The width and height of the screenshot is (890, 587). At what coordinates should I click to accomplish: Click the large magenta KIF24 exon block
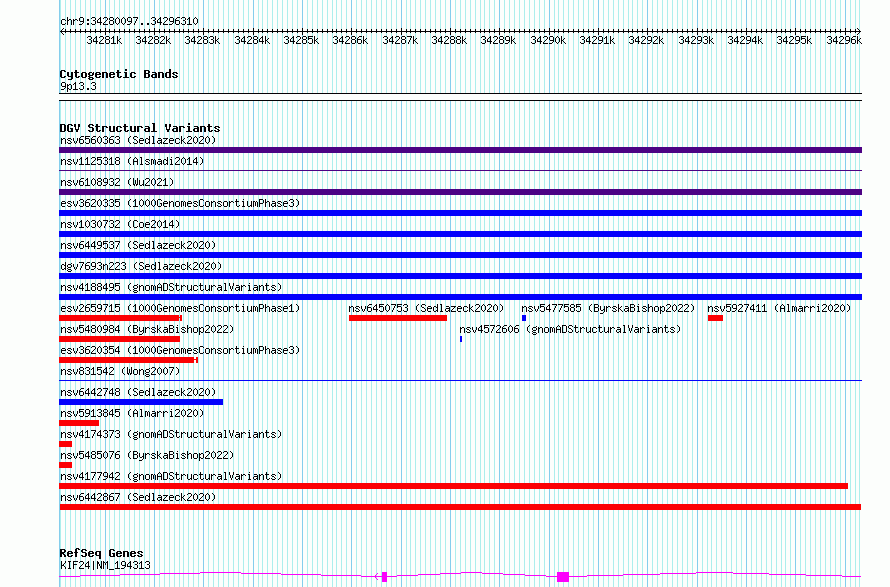563,577
